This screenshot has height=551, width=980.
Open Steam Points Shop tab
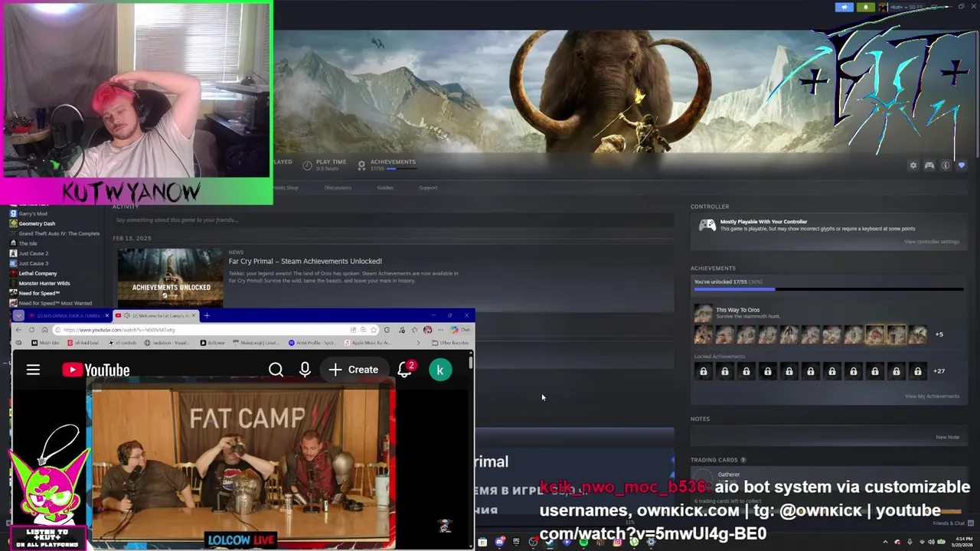tap(286, 187)
